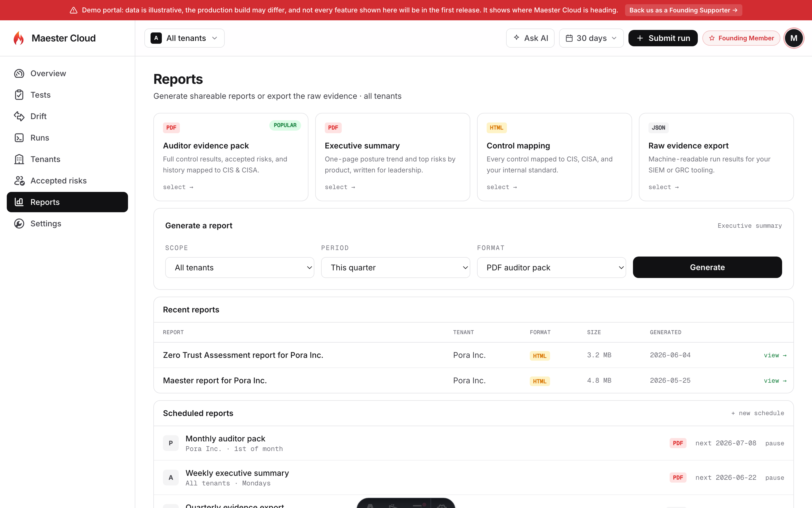
Task: Go to Overview in the sidebar
Action: tap(67, 73)
